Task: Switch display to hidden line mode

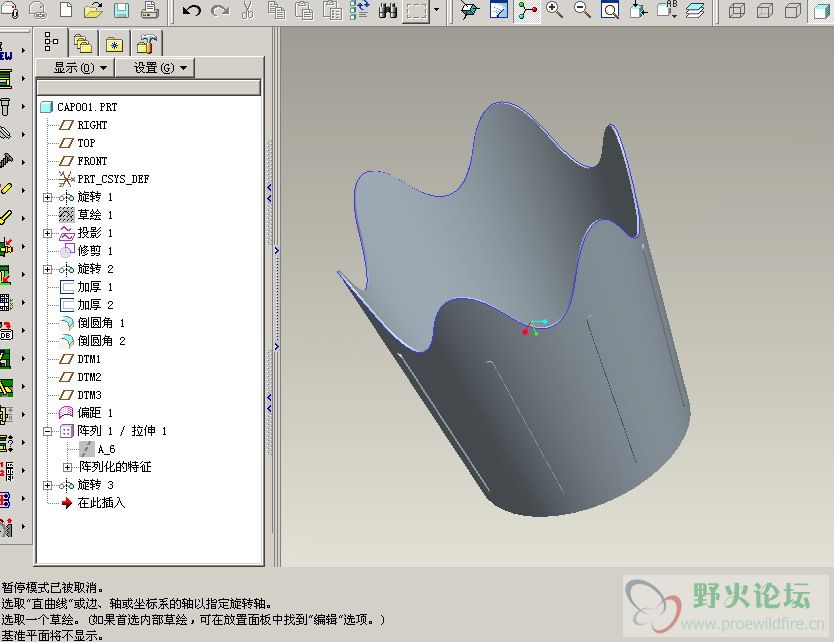Action: coord(765,10)
